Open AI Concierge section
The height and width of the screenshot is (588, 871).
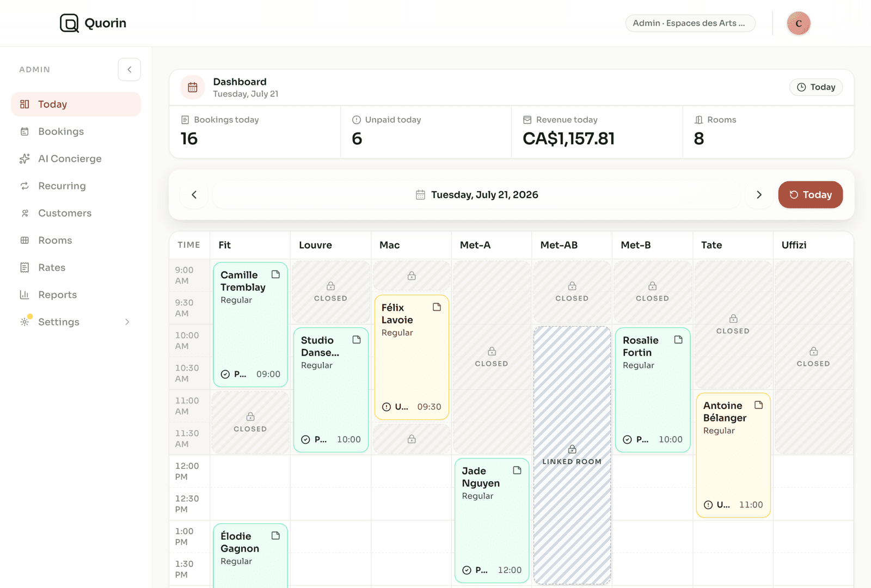(76, 158)
